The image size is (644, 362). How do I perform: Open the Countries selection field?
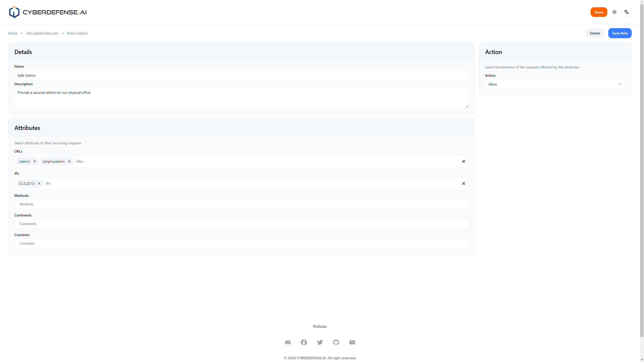[x=241, y=243]
